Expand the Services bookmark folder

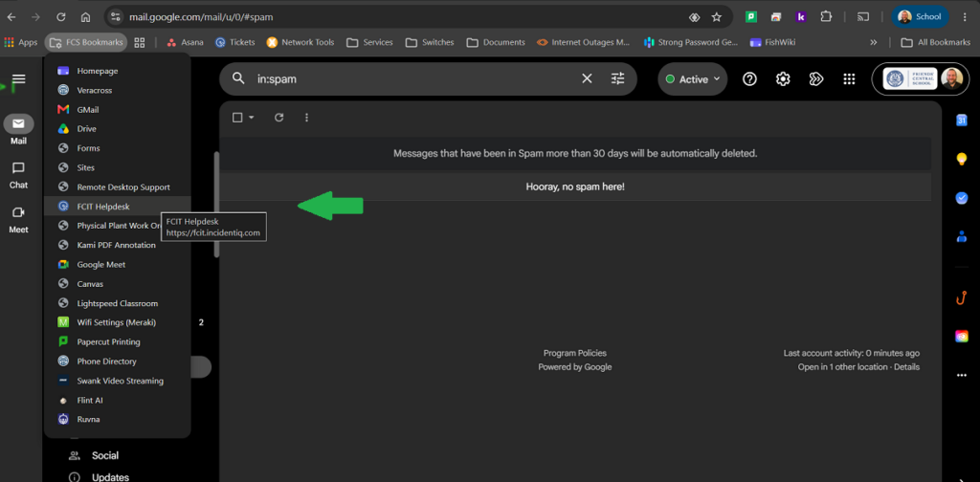369,42
